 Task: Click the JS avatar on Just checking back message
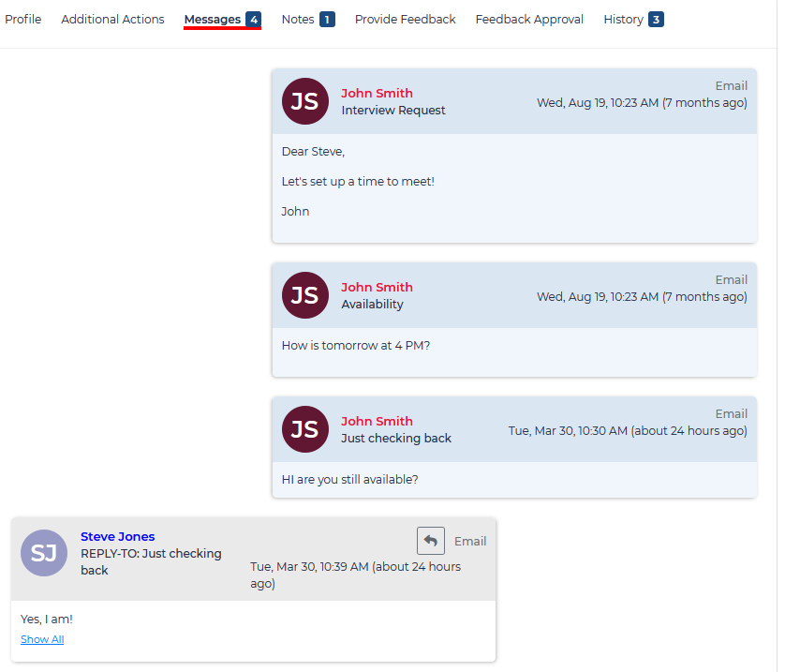coord(304,429)
